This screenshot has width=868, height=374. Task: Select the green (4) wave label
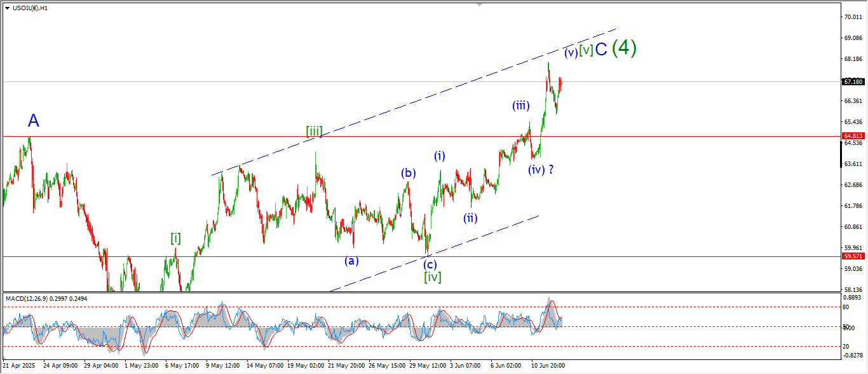(624, 48)
